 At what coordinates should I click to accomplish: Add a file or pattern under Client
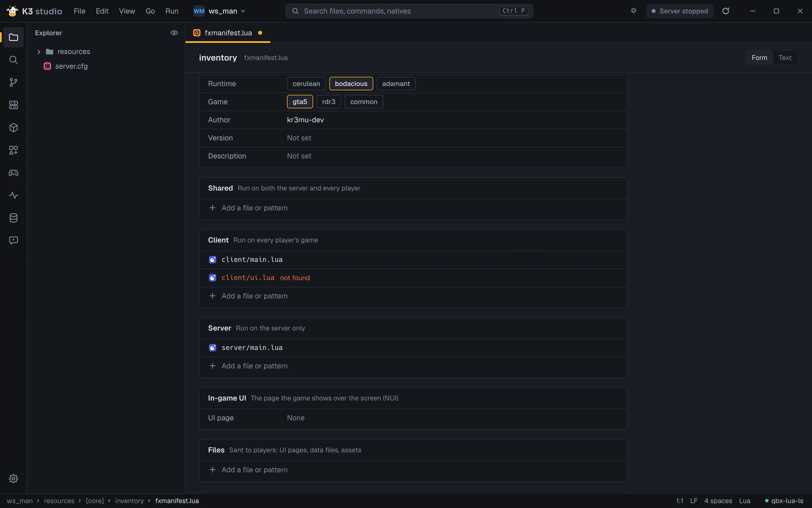click(413, 296)
